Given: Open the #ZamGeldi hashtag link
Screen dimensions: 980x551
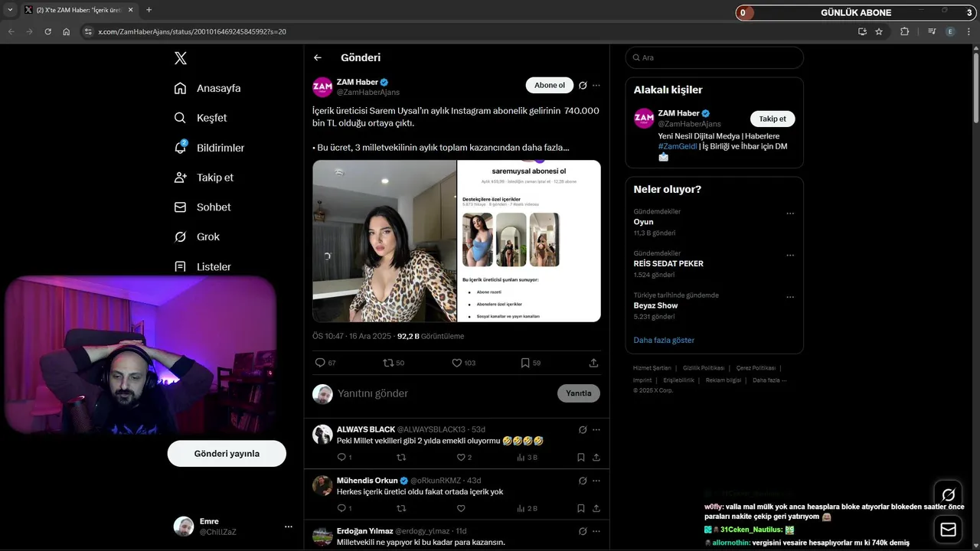Looking at the screenshot, I should pos(678,146).
